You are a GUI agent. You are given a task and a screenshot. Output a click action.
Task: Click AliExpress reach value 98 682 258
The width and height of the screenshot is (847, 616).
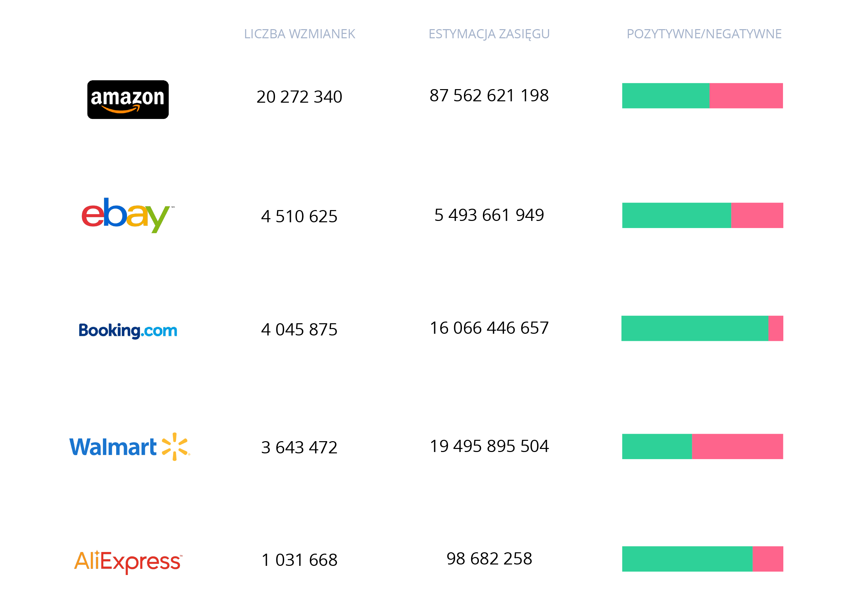[489, 558]
